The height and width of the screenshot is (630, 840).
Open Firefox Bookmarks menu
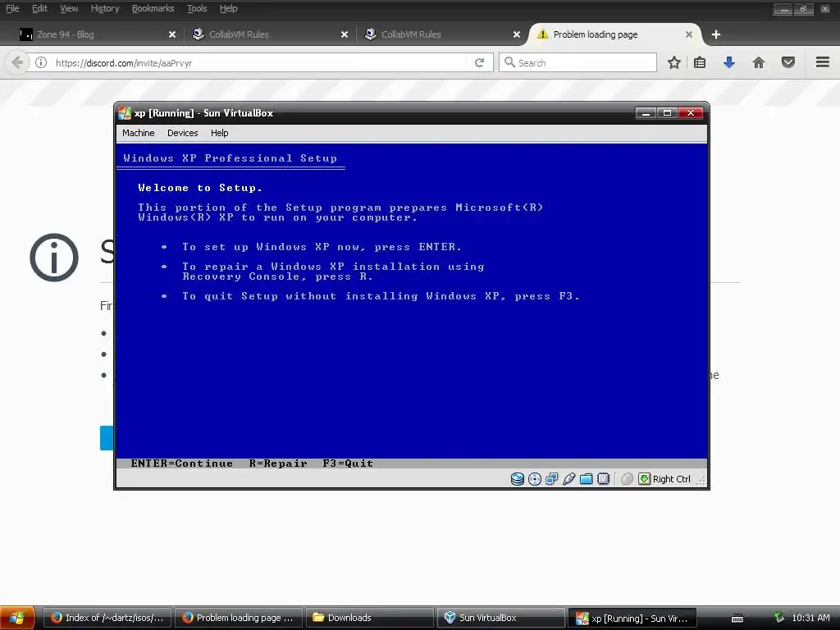(x=153, y=8)
